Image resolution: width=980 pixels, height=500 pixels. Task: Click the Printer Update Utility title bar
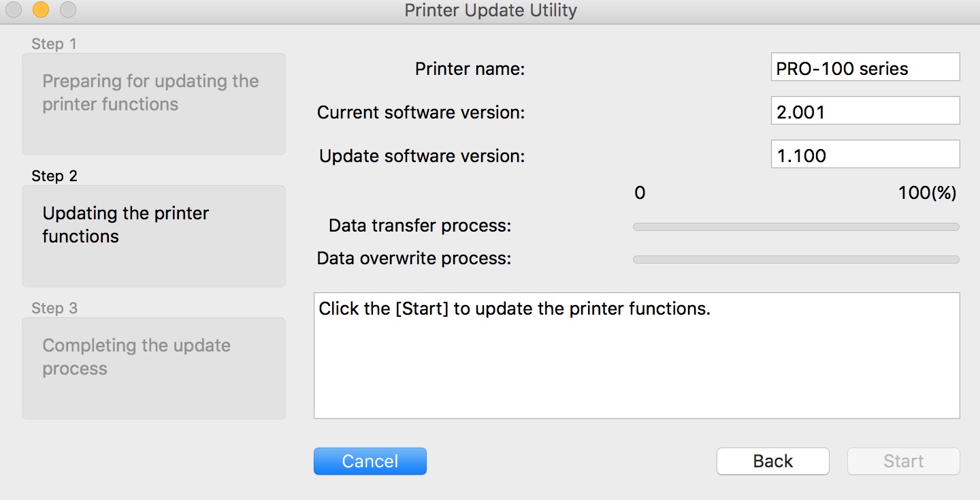pyautogui.click(x=490, y=10)
